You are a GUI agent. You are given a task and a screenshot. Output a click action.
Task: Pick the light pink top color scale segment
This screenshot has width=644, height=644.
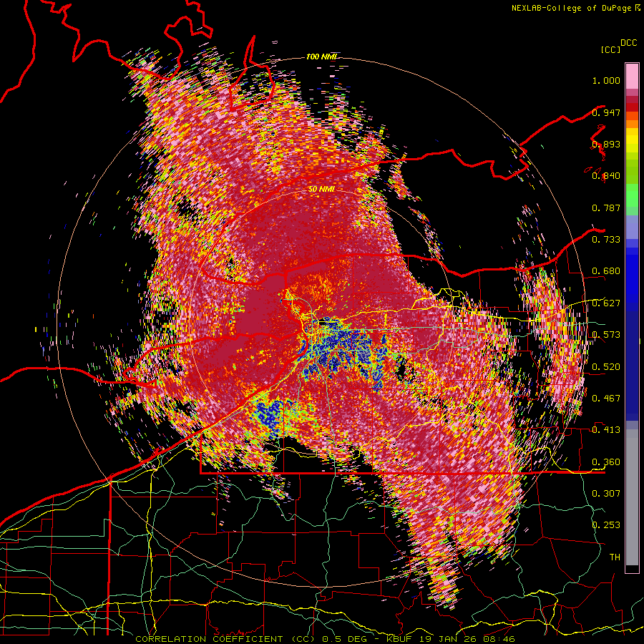pyautogui.click(x=632, y=76)
